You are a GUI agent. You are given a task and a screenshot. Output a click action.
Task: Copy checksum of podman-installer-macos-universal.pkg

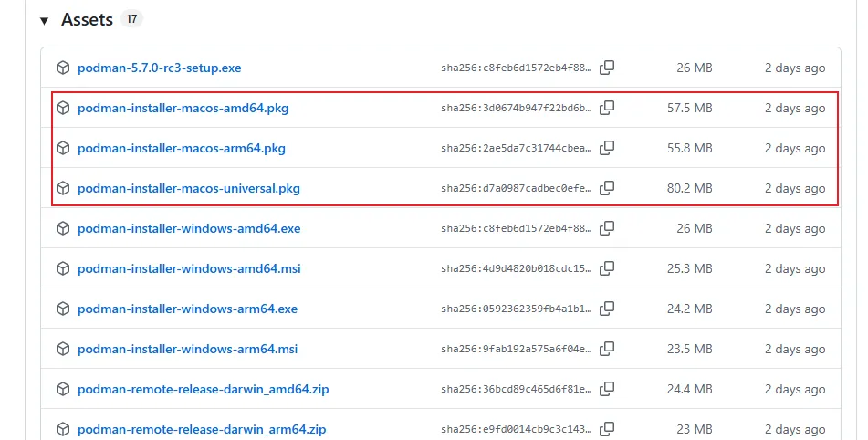click(607, 188)
